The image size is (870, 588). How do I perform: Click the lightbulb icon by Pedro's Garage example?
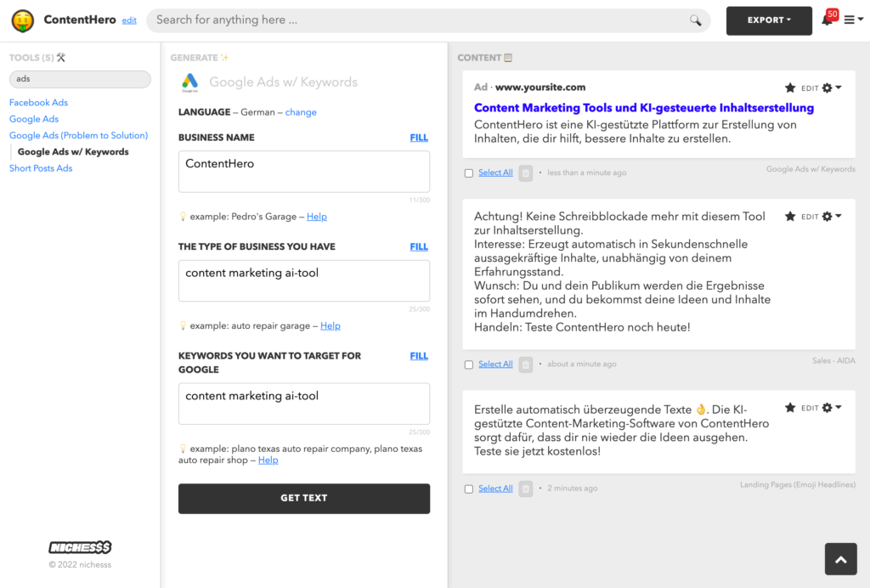pyautogui.click(x=183, y=217)
